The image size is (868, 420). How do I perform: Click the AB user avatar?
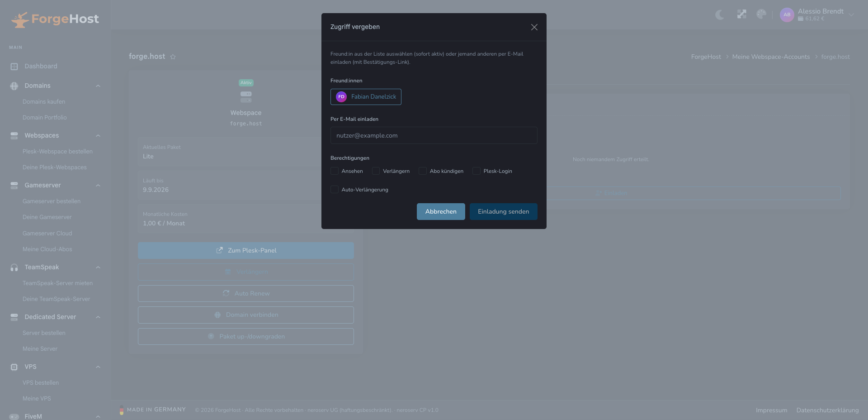click(787, 14)
